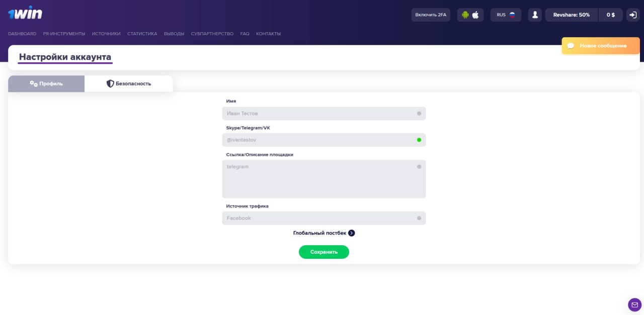Viewport: 644px width, 315px height.
Task: Focus the Skype/Telegram/VK field
Action: (x=324, y=140)
